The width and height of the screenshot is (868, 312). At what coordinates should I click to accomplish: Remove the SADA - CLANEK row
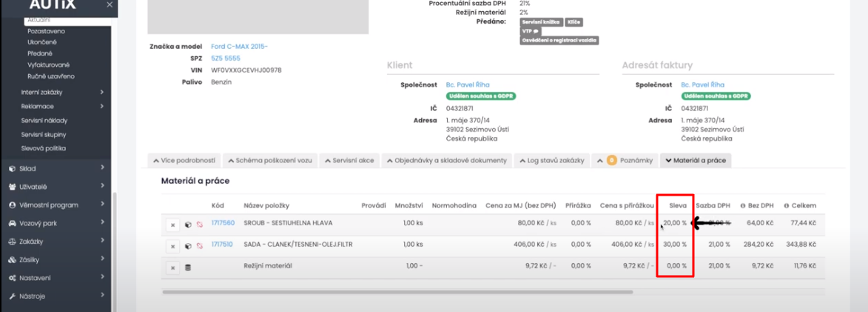172,246
